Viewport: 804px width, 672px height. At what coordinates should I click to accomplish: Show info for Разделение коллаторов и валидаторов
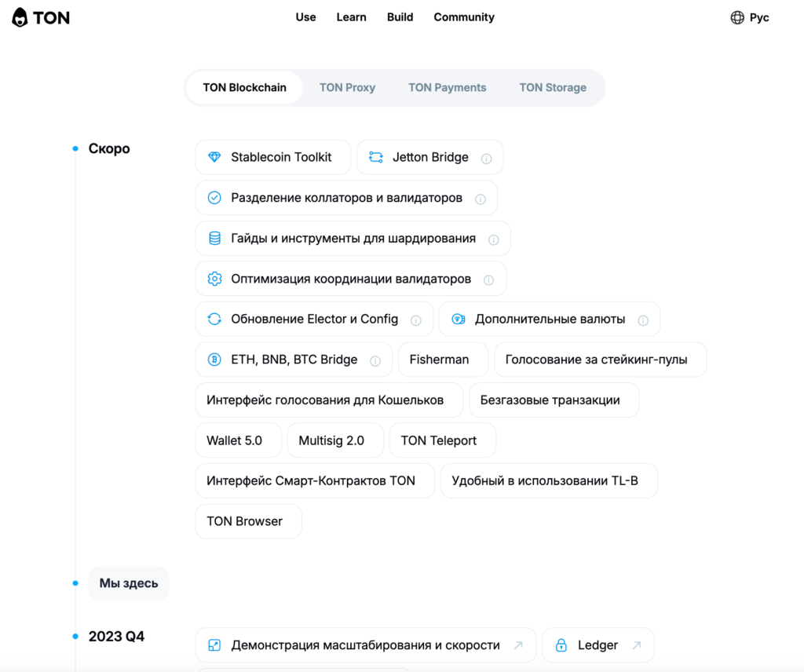click(481, 198)
